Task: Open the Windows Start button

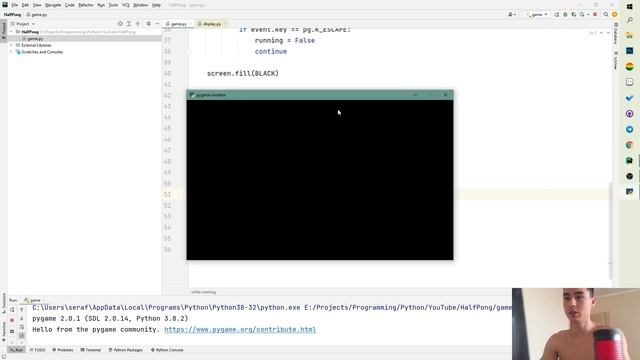Action: tap(629, 7)
